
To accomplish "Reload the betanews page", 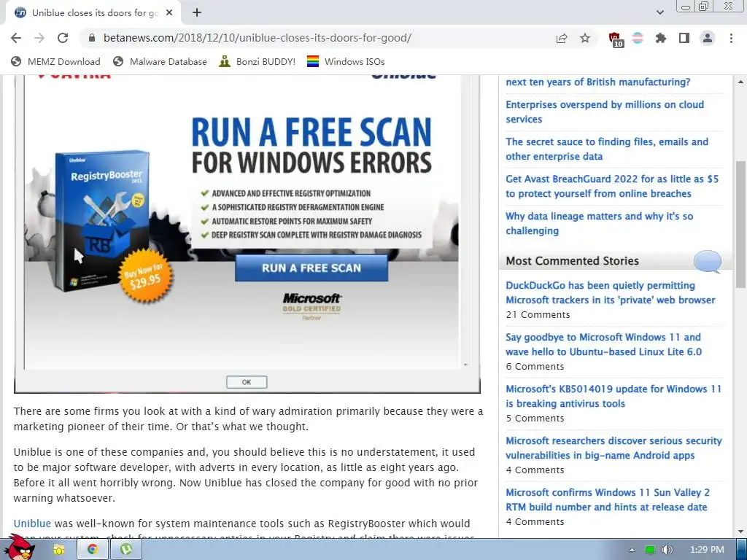I will (63, 38).
